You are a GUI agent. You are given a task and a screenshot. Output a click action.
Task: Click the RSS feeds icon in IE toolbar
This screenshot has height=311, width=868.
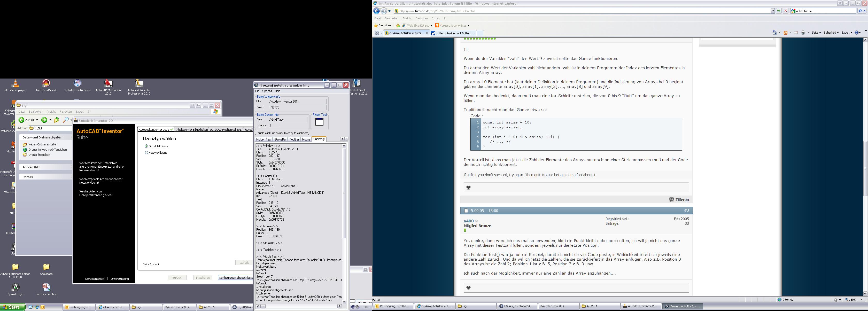point(786,33)
